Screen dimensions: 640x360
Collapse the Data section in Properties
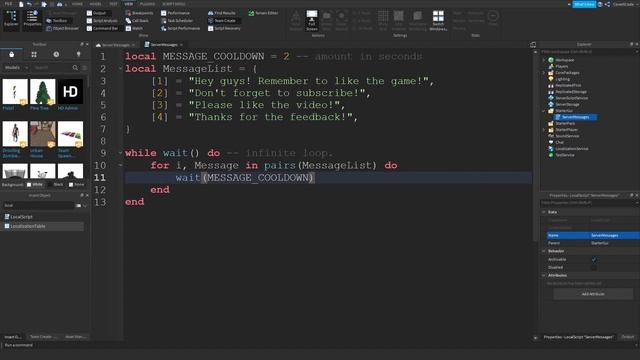pyautogui.click(x=544, y=212)
